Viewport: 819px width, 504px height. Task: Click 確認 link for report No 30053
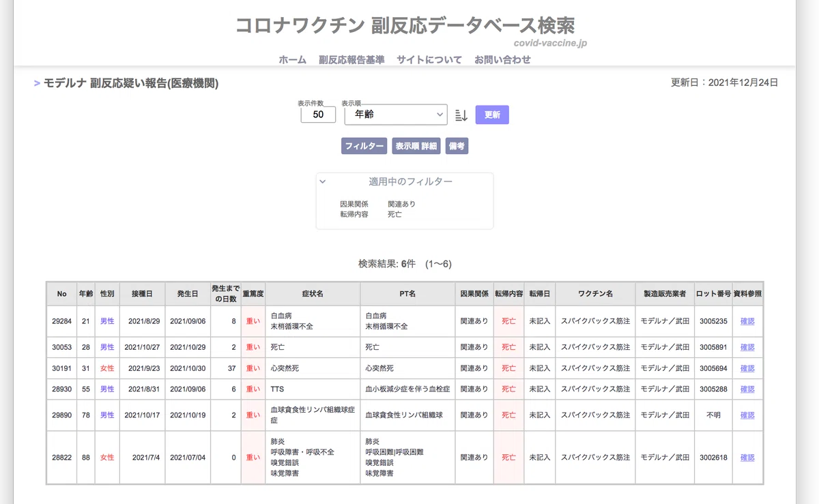click(x=747, y=347)
